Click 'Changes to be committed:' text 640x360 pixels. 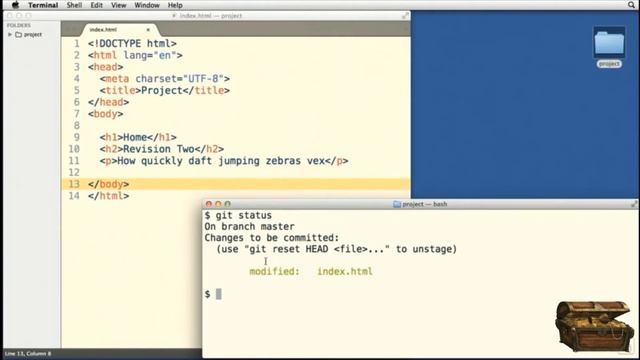[272, 238]
